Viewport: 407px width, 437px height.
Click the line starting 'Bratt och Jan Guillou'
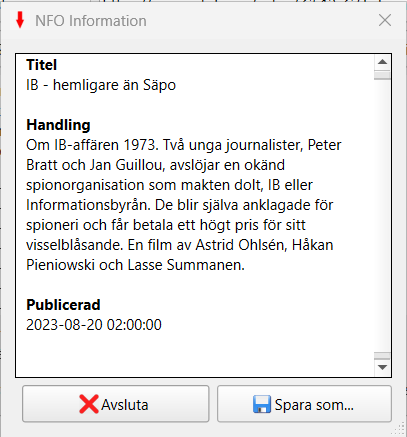click(155, 165)
